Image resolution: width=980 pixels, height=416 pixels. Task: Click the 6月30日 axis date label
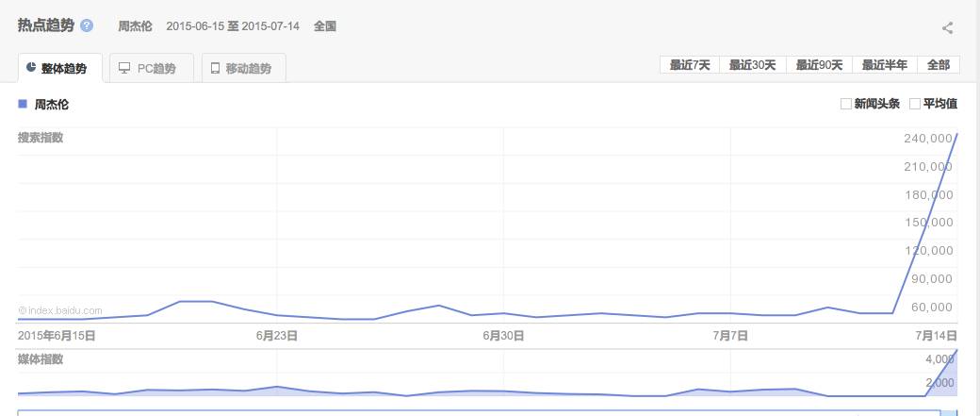(503, 336)
